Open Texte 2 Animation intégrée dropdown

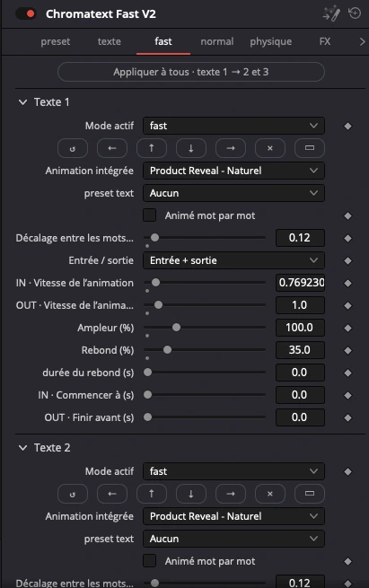[x=233, y=516]
